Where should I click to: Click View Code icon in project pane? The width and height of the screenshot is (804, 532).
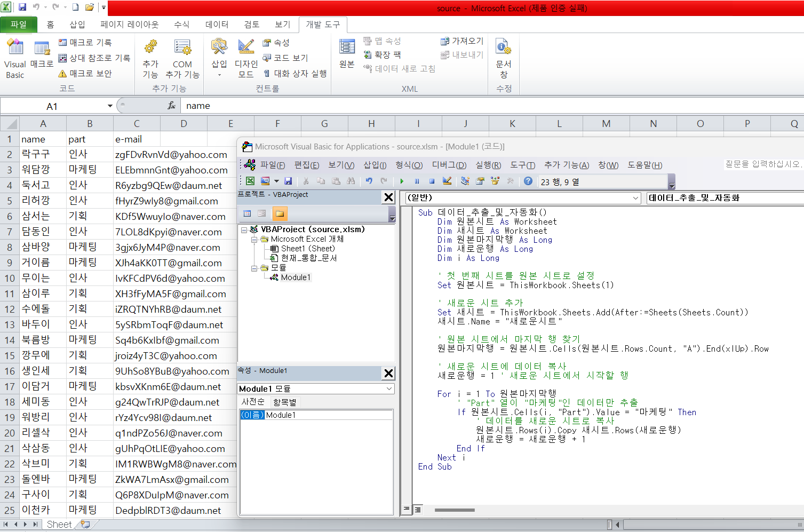[x=247, y=213]
